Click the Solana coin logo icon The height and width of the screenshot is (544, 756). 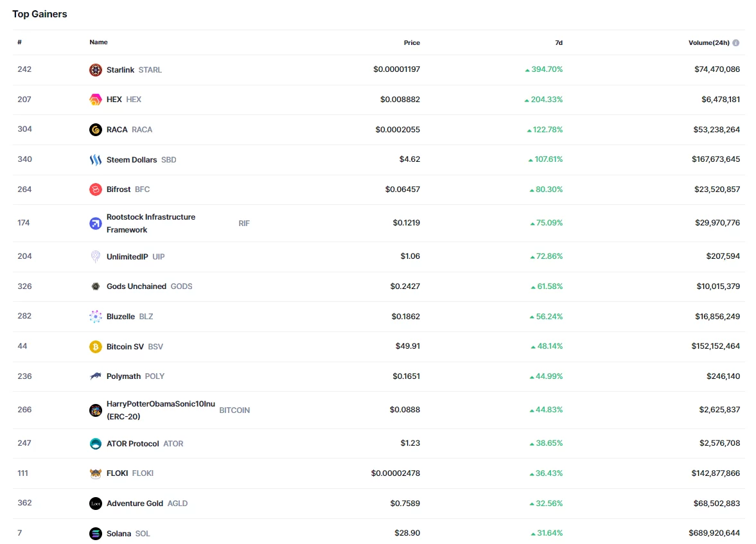pyautogui.click(x=95, y=534)
